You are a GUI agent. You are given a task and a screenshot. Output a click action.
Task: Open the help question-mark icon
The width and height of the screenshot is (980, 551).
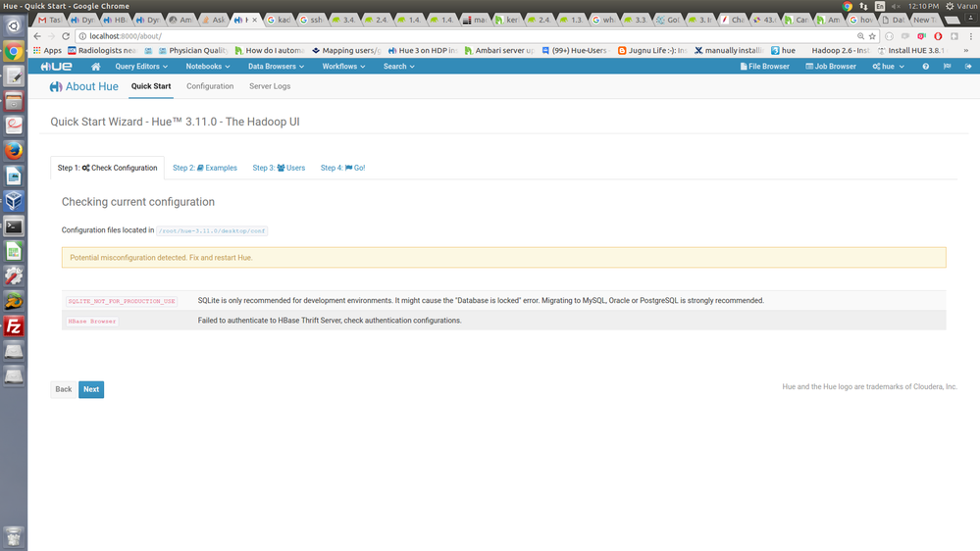click(x=926, y=67)
